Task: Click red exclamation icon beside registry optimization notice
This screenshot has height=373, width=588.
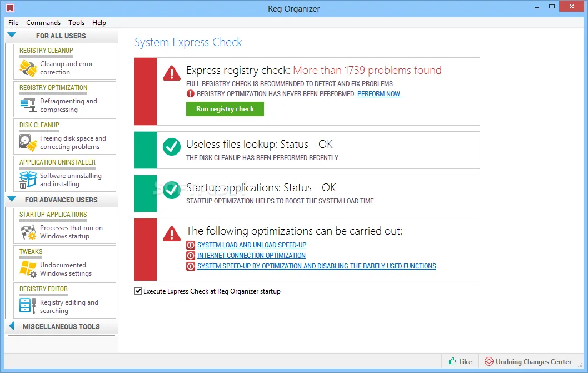Action: (191, 94)
